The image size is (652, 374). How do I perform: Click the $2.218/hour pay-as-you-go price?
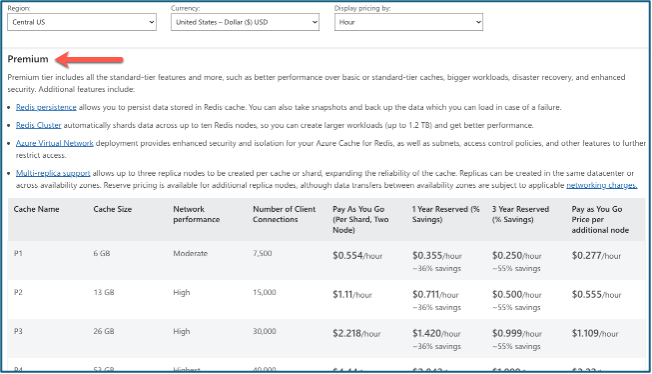point(356,334)
